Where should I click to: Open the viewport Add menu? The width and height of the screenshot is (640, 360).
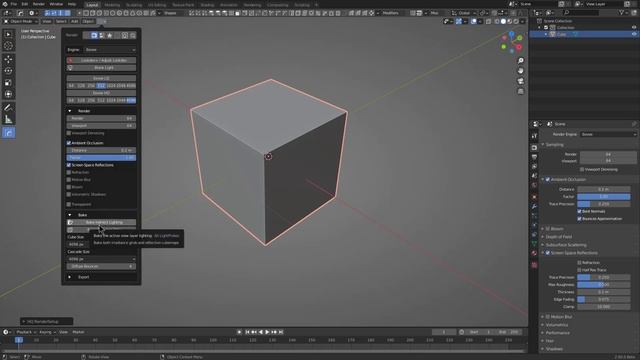pyautogui.click(x=74, y=21)
